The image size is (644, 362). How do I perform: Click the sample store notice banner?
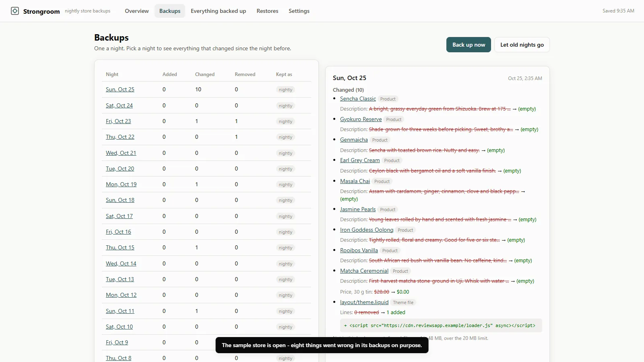tap(322, 345)
